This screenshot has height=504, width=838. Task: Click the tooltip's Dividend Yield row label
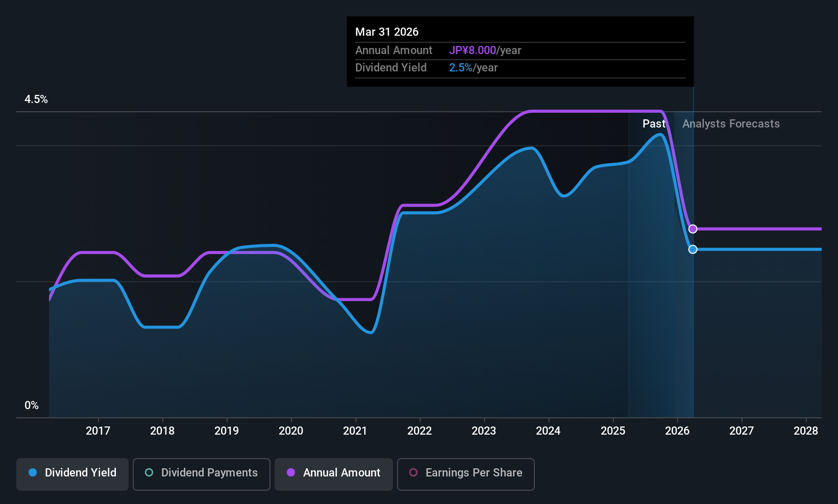(391, 68)
